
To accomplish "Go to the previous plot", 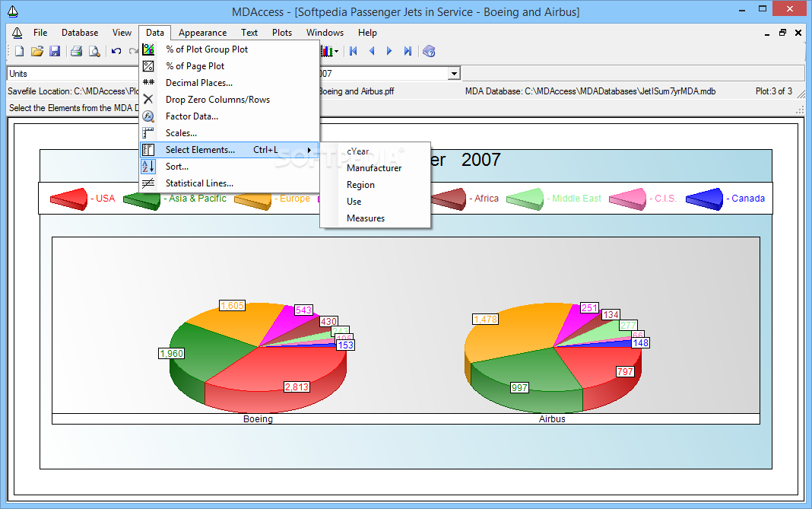I will 371,51.
